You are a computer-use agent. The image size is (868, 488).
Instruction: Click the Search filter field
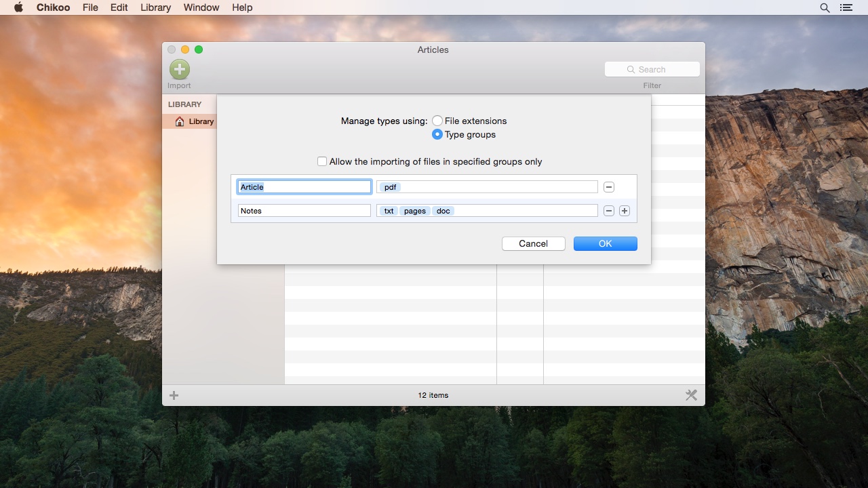pos(652,69)
